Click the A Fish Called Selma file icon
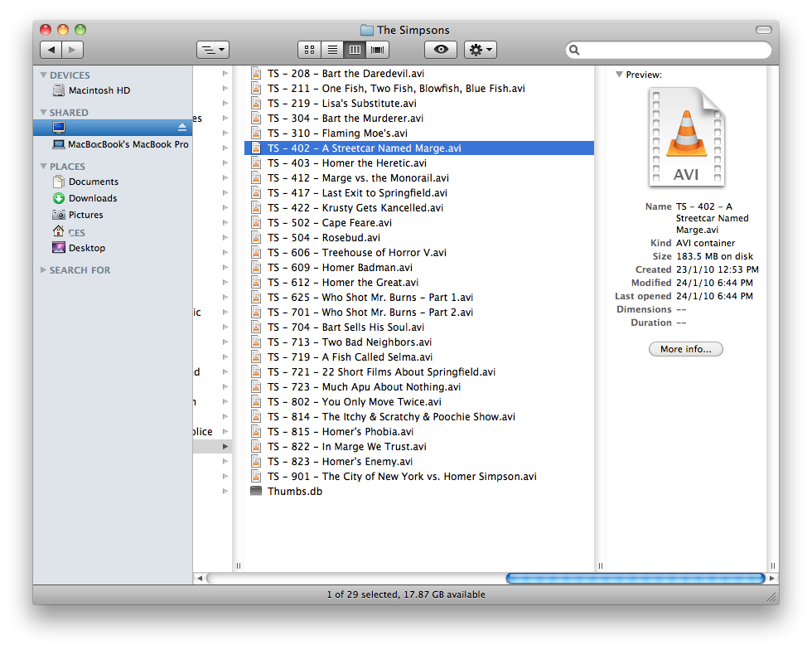The image size is (812, 650). tap(256, 357)
